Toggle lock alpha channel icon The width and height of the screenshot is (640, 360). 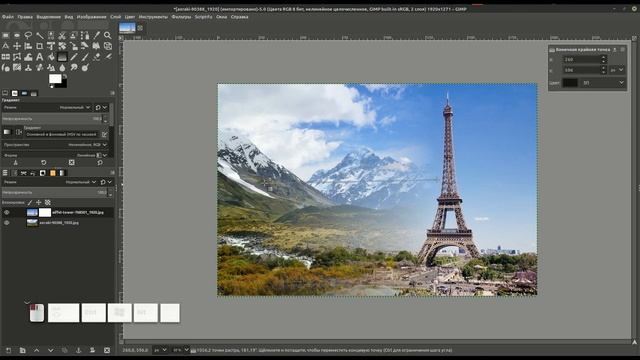click(48, 202)
